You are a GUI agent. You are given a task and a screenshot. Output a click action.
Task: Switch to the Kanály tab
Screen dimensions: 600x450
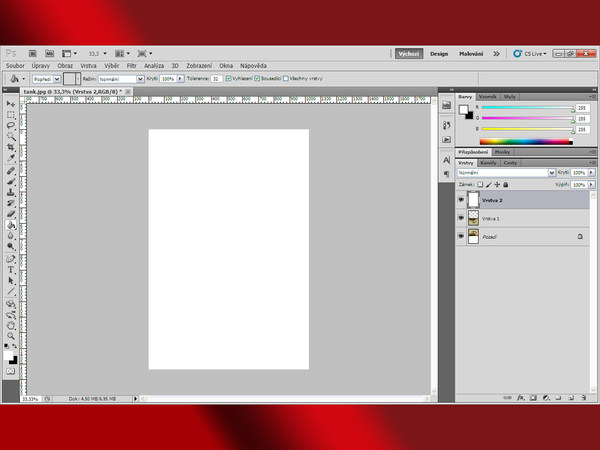pos(488,162)
